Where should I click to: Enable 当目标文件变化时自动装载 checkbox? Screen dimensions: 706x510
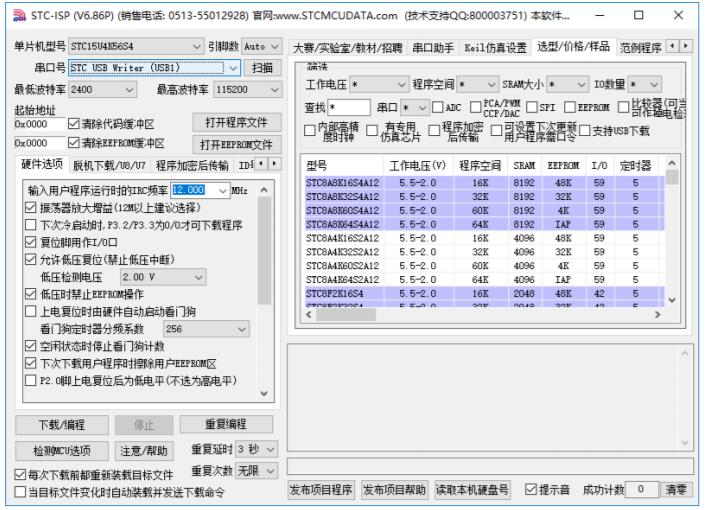point(20,492)
